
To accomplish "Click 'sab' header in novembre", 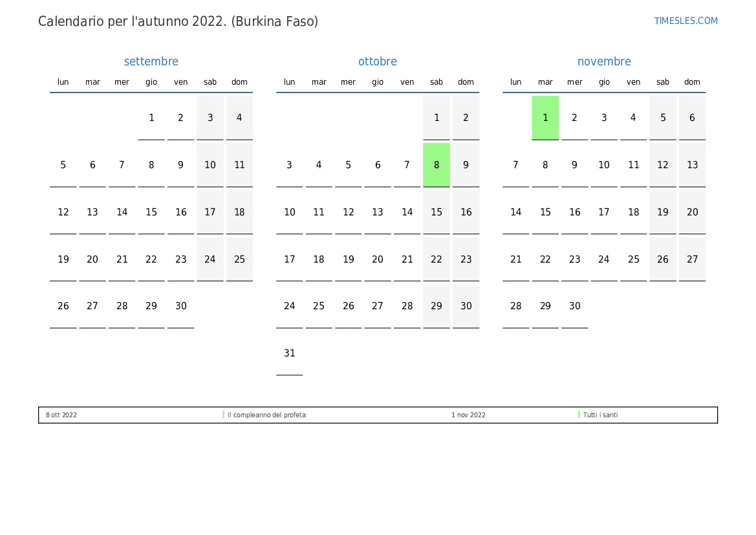I will (663, 82).
